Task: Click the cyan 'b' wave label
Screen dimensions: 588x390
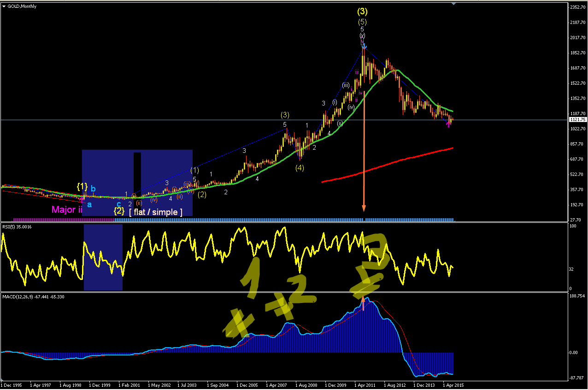Action: tap(93, 188)
